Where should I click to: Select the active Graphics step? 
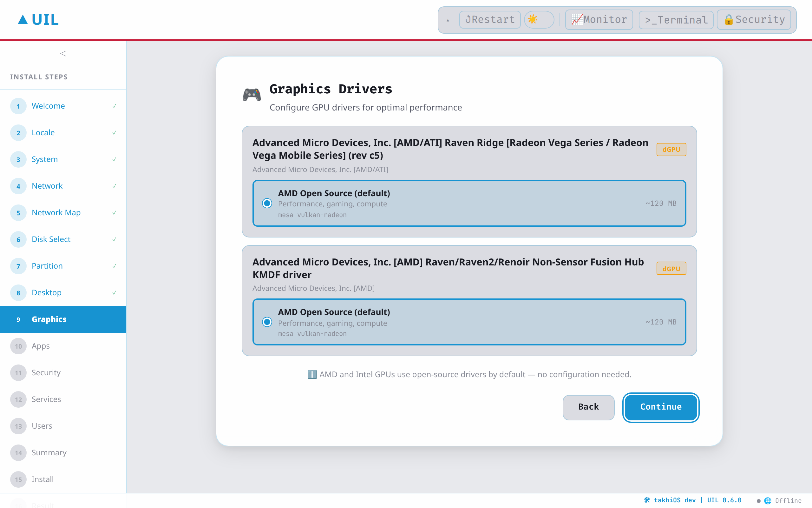tap(63, 319)
